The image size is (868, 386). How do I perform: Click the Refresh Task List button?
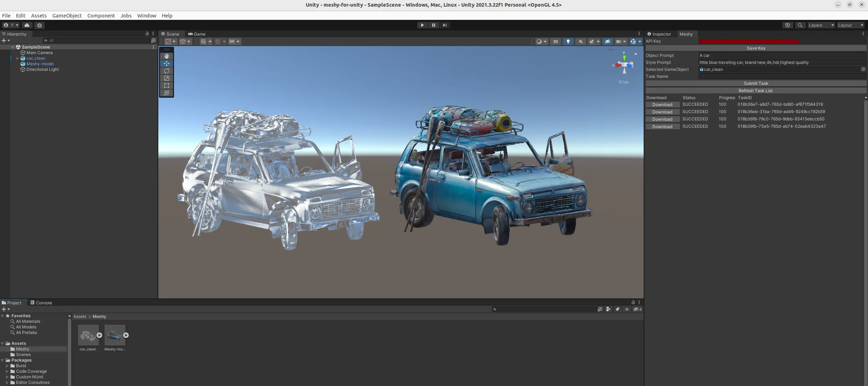click(x=755, y=91)
